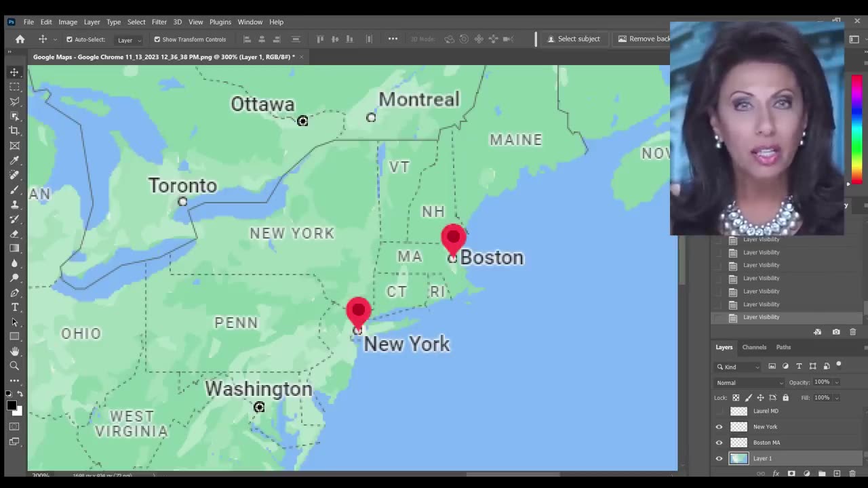Image resolution: width=868 pixels, height=488 pixels.
Task: Select the Crop tool
Action: 14,131
